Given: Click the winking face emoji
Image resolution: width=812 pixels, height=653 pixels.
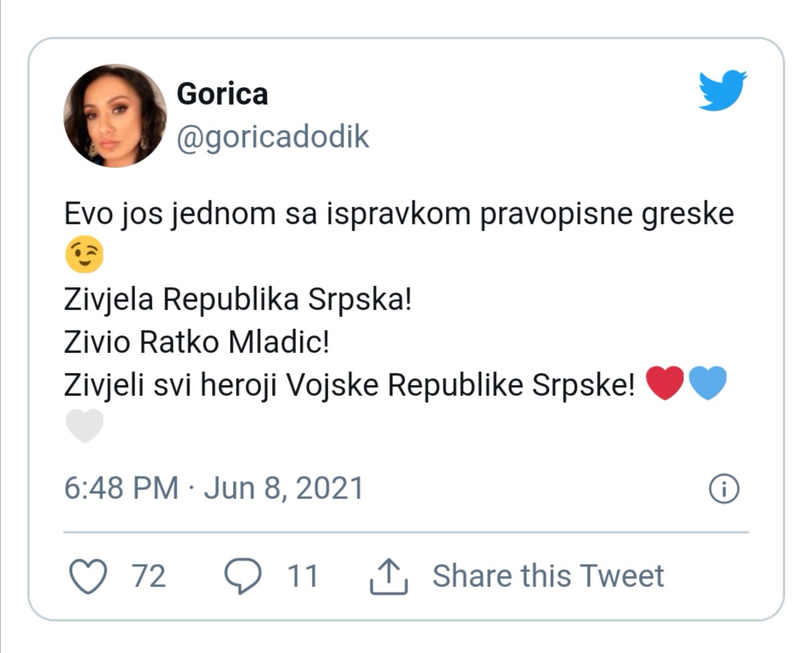Looking at the screenshot, I should click(x=84, y=257).
